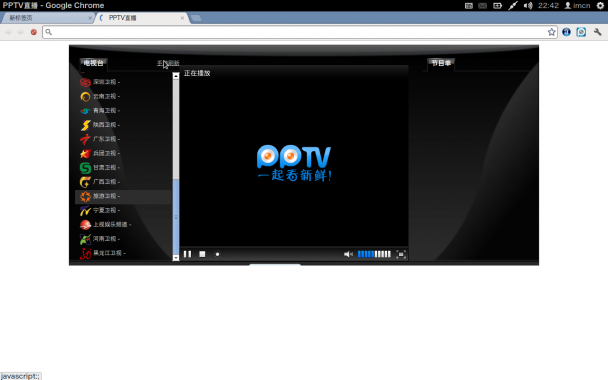This screenshot has height=380, width=608.
Task: Open the 22:42 clock menu
Action: click(548, 5)
